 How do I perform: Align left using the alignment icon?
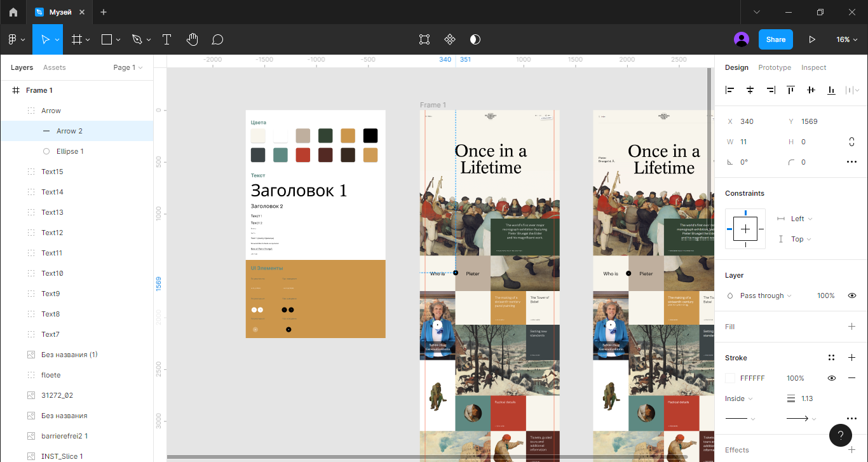tap(730, 90)
